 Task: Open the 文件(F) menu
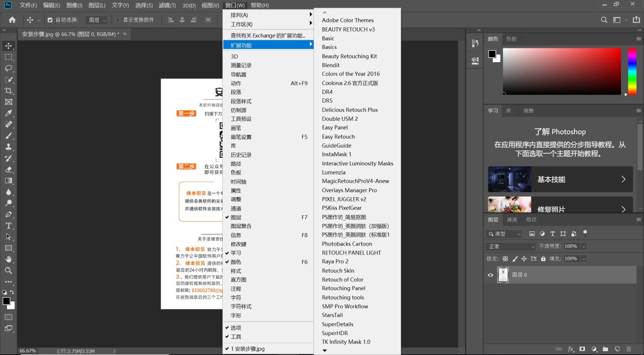28,5
